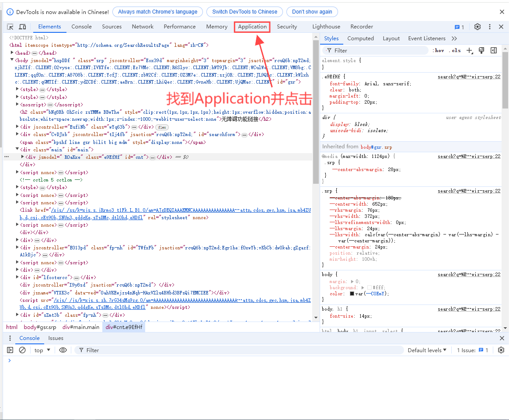Toggle the device toolbar icon
The width and height of the screenshot is (509, 420).
click(x=22, y=27)
